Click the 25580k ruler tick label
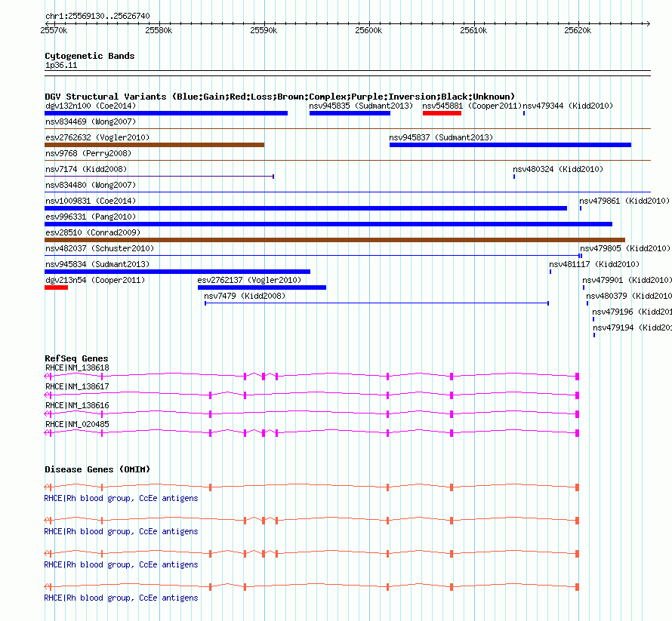Viewport: 672px width, 621px height. pyautogui.click(x=159, y=30)
